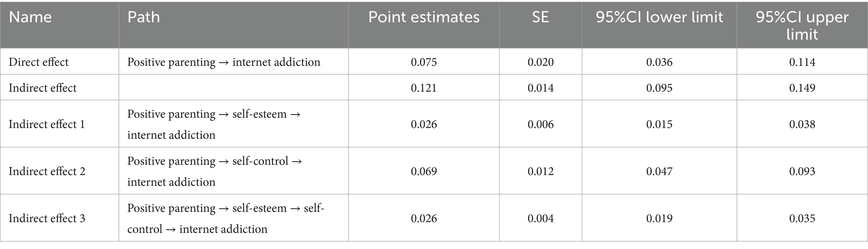Click the Indirect effect row label
The width and height of the screenshot is (868, 249).
click(42, 88)
